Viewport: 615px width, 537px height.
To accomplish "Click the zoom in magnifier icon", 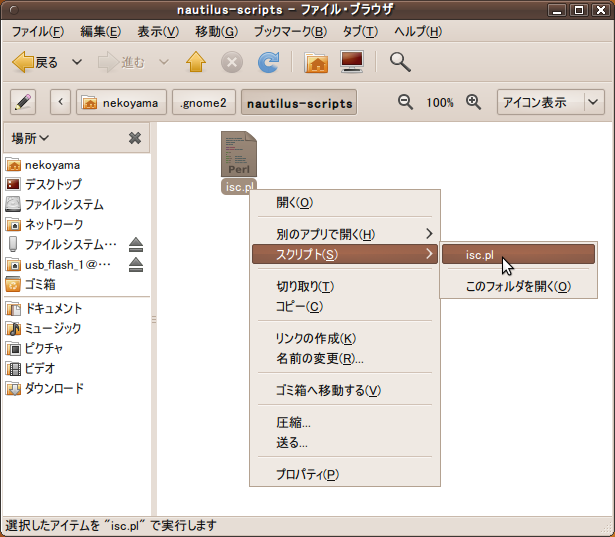I will pyautogui.click(x=473, y=102).
